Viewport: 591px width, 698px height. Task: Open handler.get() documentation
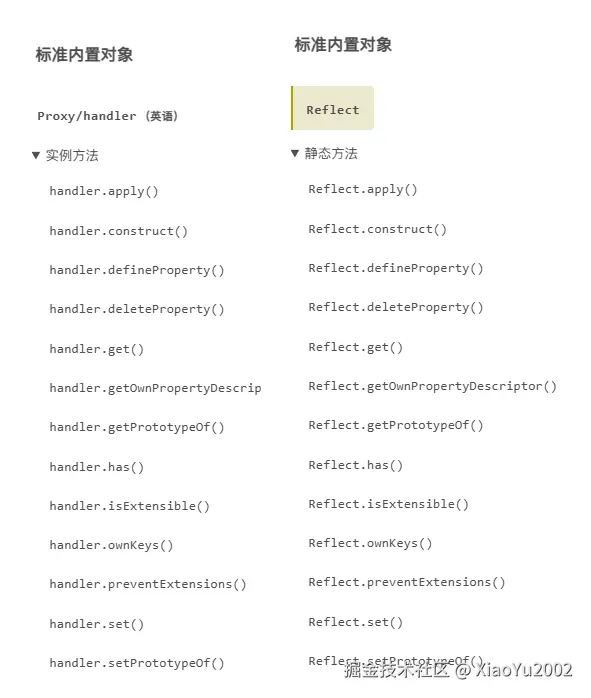click(97, 349)
